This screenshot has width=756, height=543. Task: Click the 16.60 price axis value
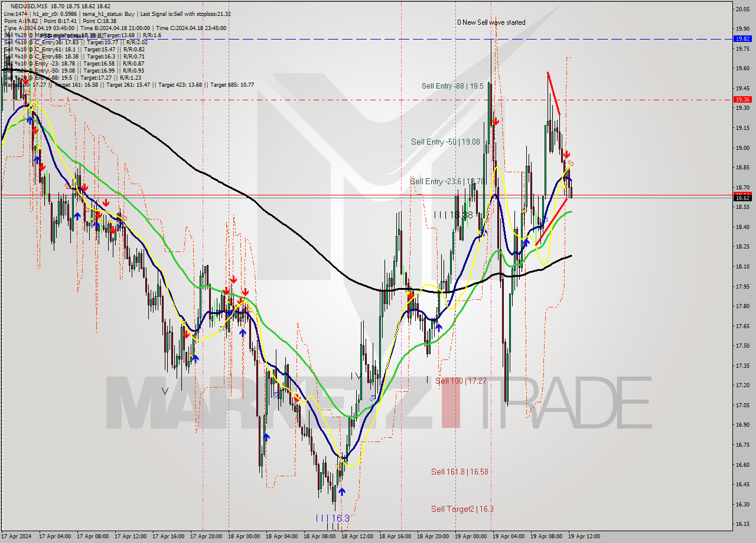(x=742, y=465)
